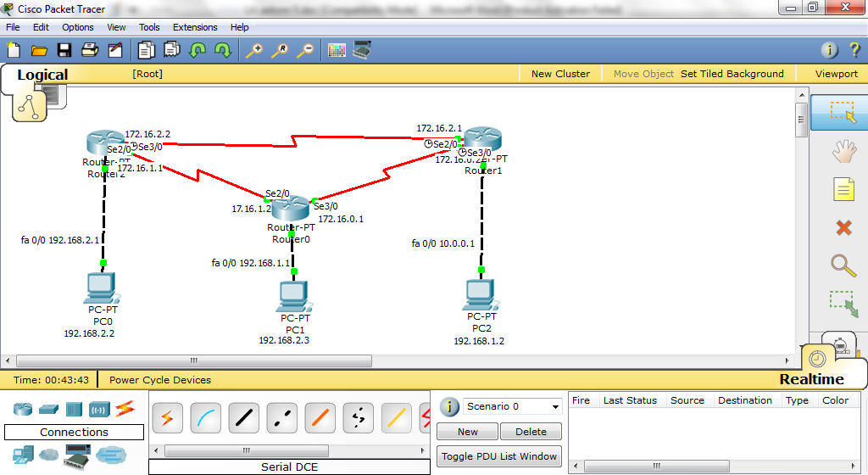Save the network using the floppy disk icon
This screenshot has height=475, width=868.
pos(64,50)
